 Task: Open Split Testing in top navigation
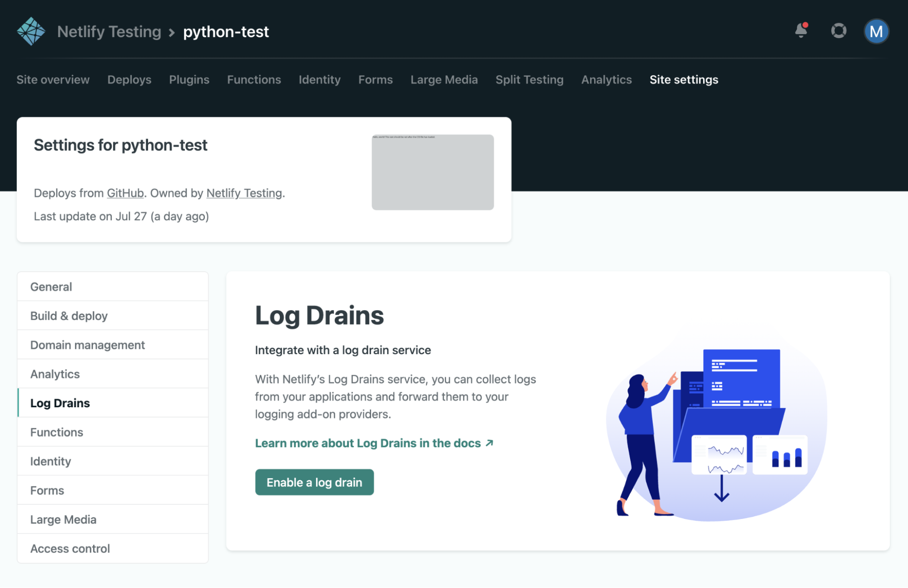point(529,79)
